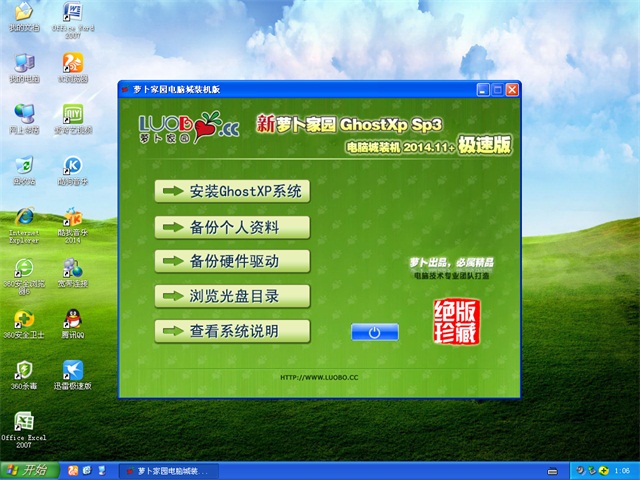Select 备份个人资料 option
This screenshot has width=640, height=480.
point(232,226)
